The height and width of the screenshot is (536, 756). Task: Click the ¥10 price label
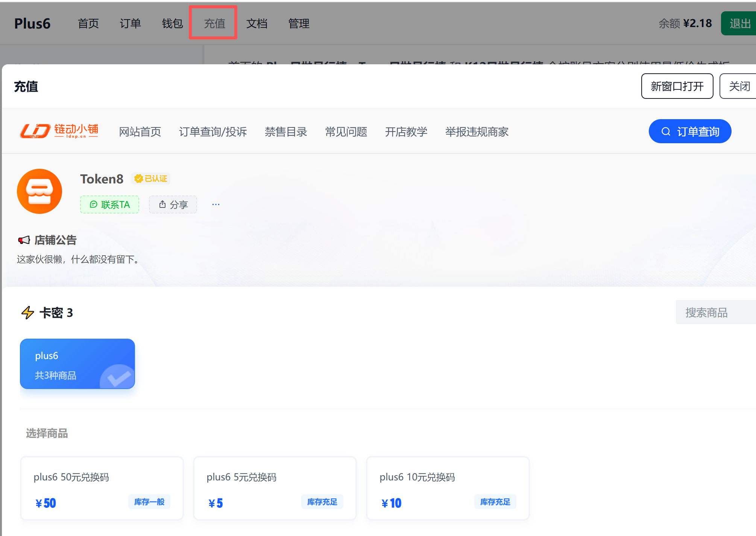coord(391,503)
